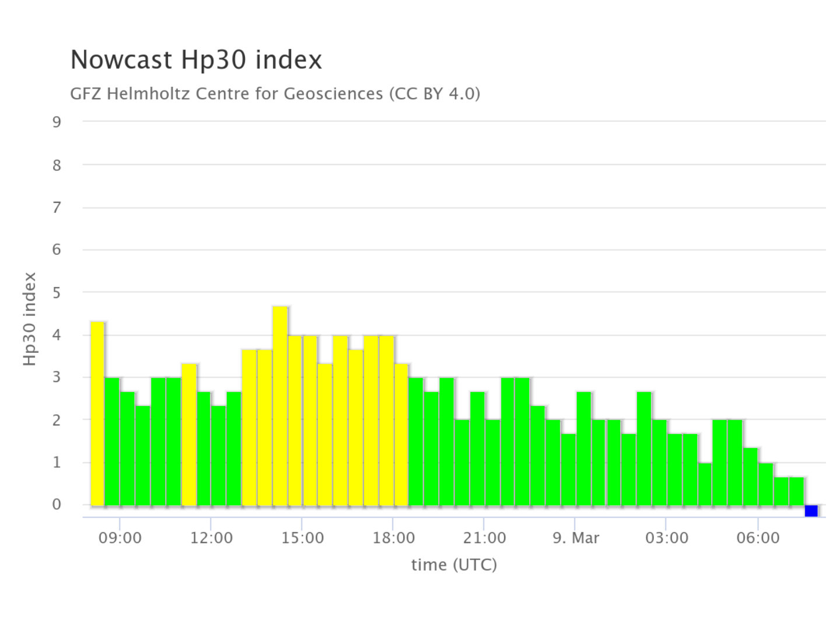Click the GFZ Helmholtz Centre subtitle text

275,93
